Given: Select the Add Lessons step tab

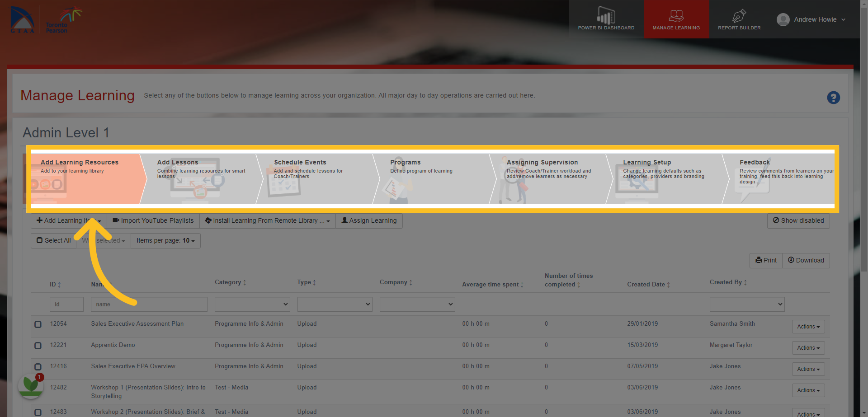Looking at the screenshot, I should tap(201, 179).
